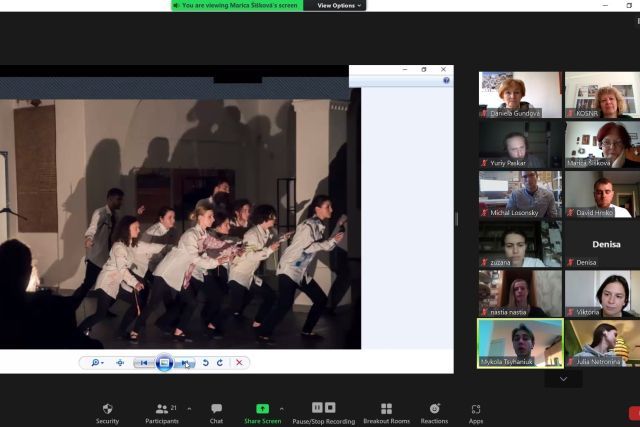Click the green Share Screen button
Image resolution: width=640 pixels, height=427 pixels.
click(x=262, y=409)
